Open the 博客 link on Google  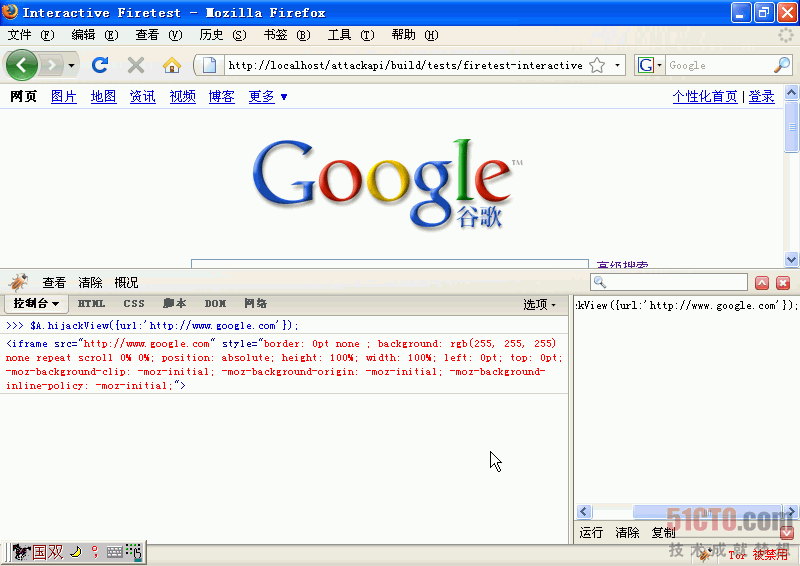[x=221, y=96]
